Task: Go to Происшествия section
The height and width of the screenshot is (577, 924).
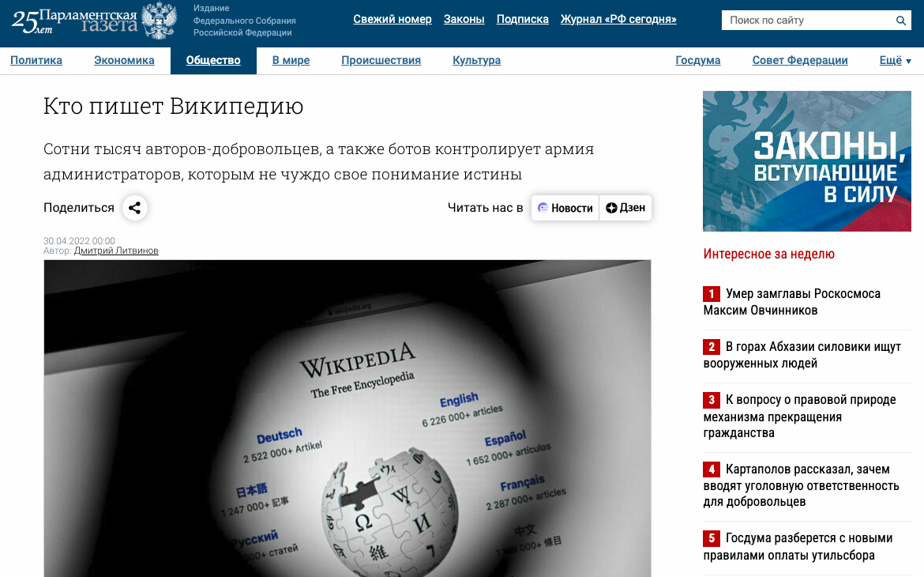Action: pyautogui.click(x=381, y=60)
